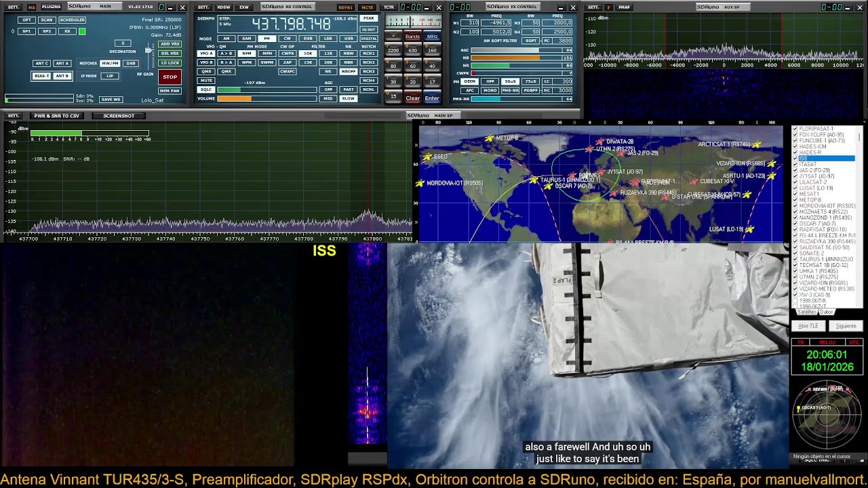Click the MHz key on the keypad
Screen dimensions: 868x488
(x=432, y=37)
